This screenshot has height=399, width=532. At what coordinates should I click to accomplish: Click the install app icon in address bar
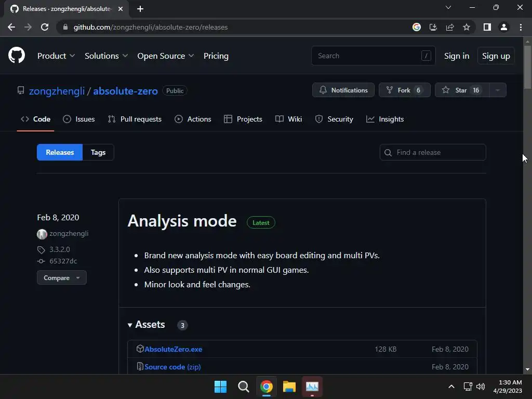(x=433, y=27)
